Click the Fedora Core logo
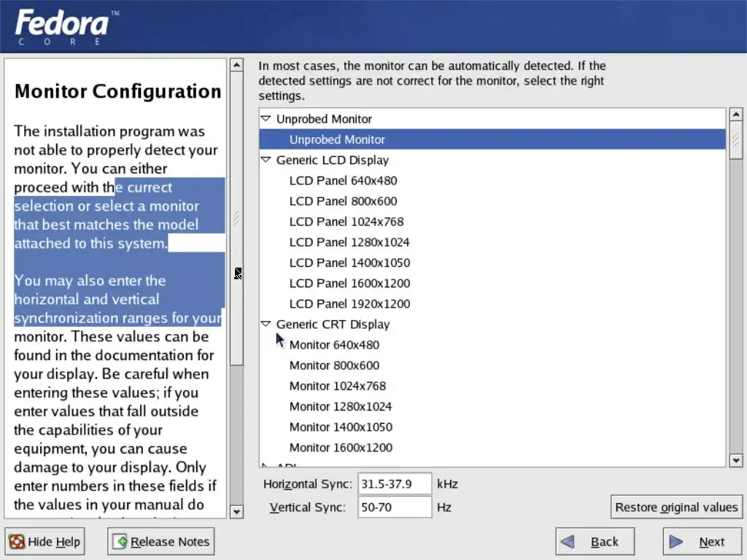The height and width of the screenshot is (560, 747). (66, 27)
